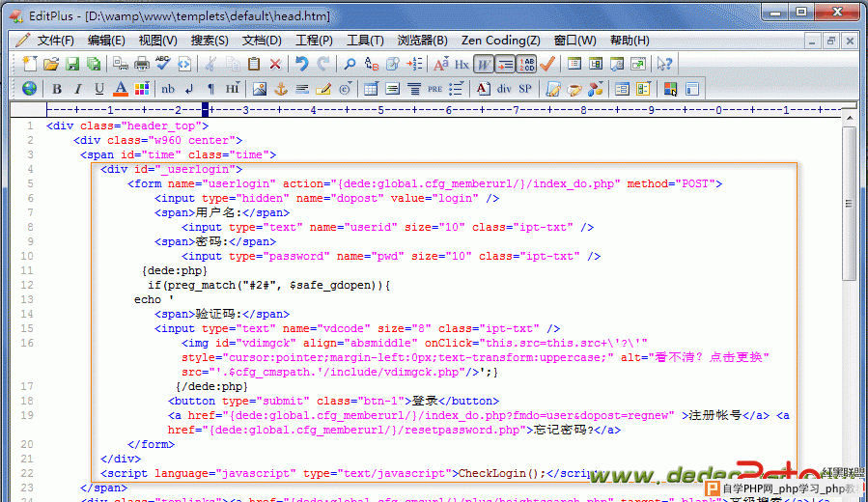Save all open files
Viewport: 868px width, 502px height.
pyautogui.click(x=94, y=65)
